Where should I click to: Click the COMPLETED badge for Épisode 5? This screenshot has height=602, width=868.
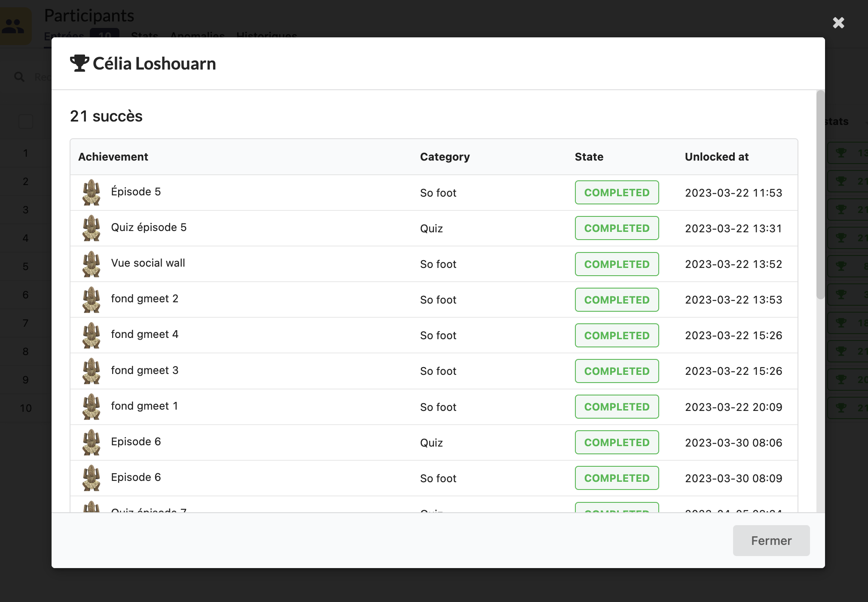(617, 192)
